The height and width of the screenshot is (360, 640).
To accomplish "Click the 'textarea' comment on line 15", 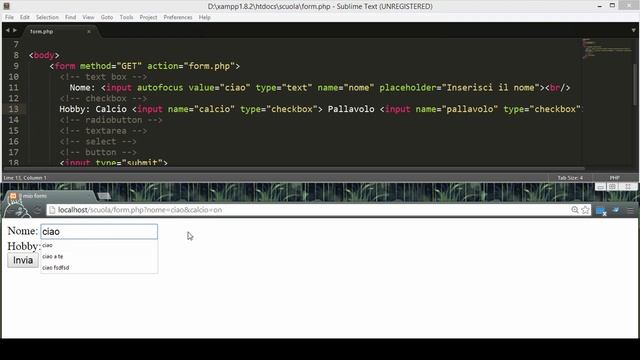I will pyautogui.click(x=103, y=131).
